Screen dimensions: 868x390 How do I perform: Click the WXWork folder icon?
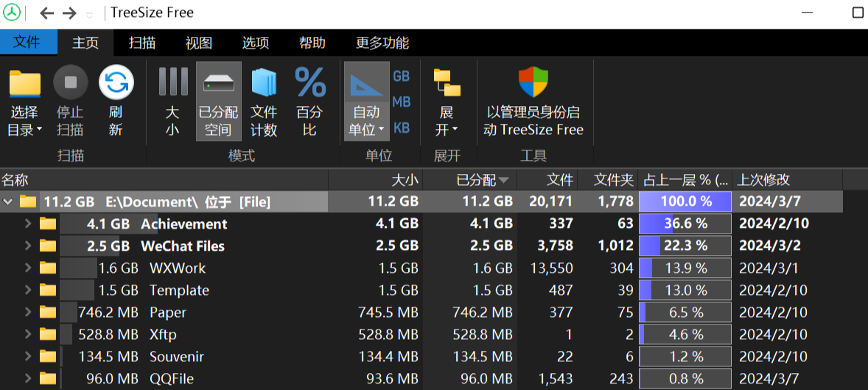click(48, 268)
